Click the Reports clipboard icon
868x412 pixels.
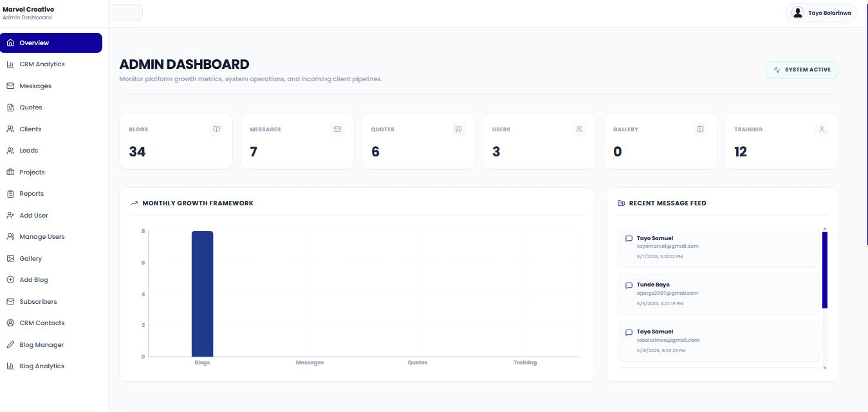pos(10,194)
